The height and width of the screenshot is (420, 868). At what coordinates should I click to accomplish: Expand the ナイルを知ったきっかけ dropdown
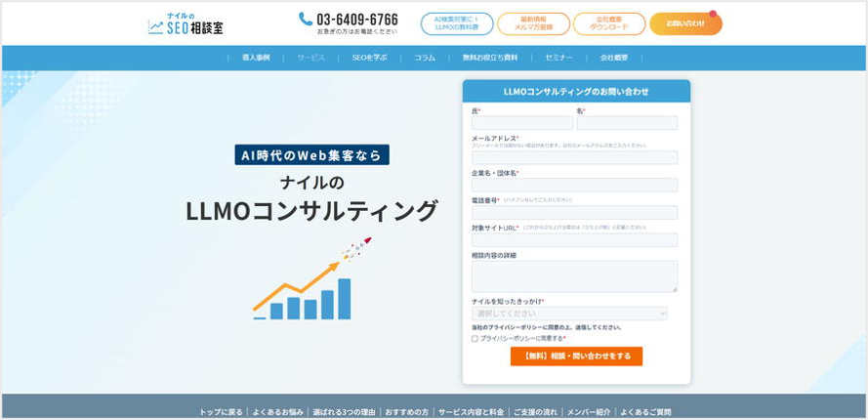click(569, 314)
